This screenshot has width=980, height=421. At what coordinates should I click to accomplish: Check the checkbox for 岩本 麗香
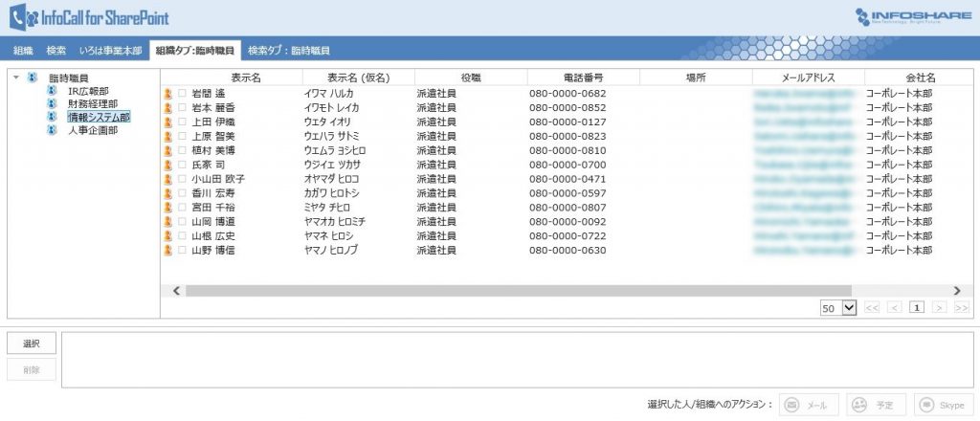click(x=182, y=108)
